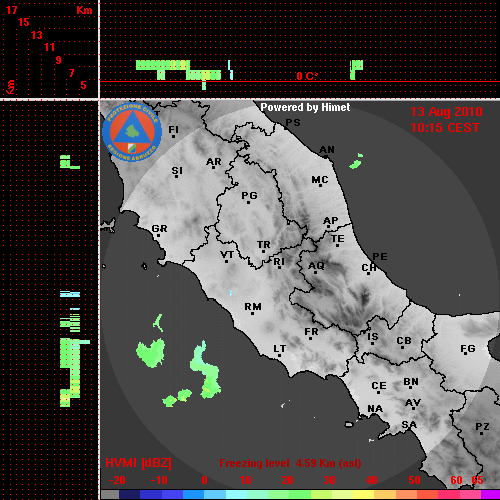Click the '60' dBZ scale value
500x500 pixels.
coord(456,480)
